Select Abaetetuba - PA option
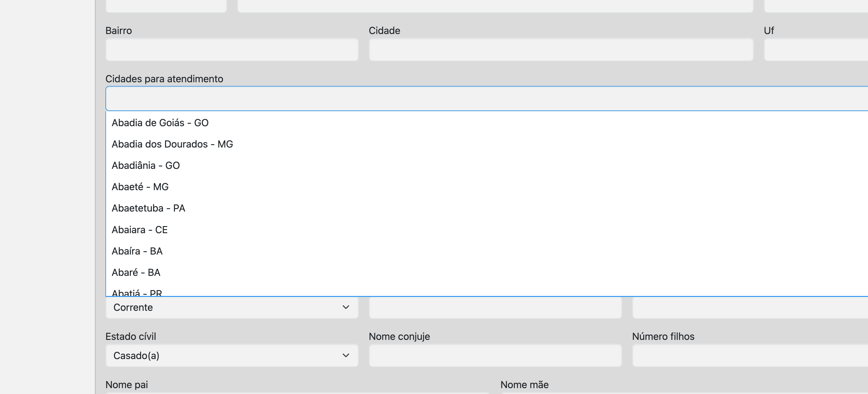 point(487,208)
